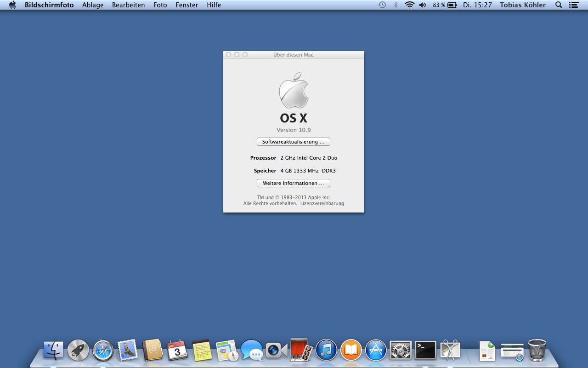Screen dimensions: 588x368
Task: Open the Wi-Fi status menu
Action: click(x=409, y=5)
